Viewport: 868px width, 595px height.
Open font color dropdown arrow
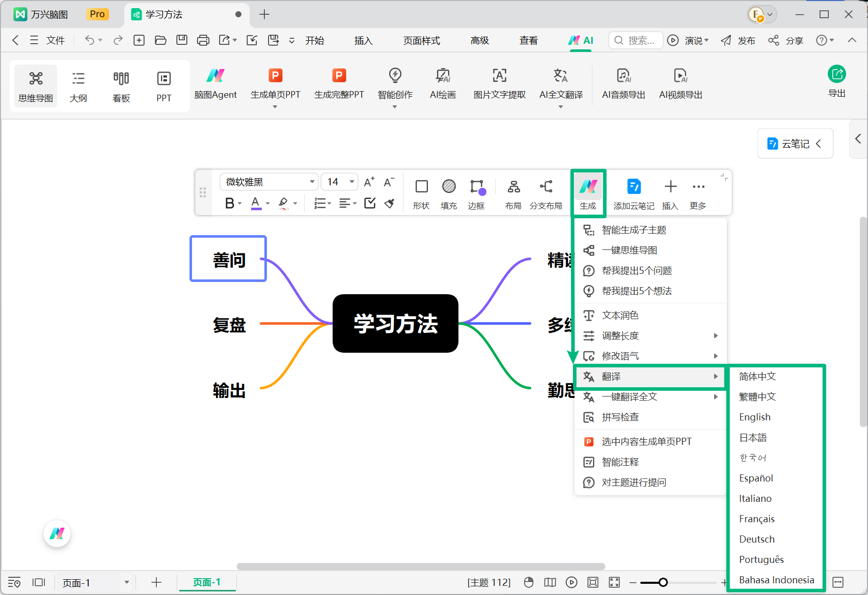click(x=267, y=204)
